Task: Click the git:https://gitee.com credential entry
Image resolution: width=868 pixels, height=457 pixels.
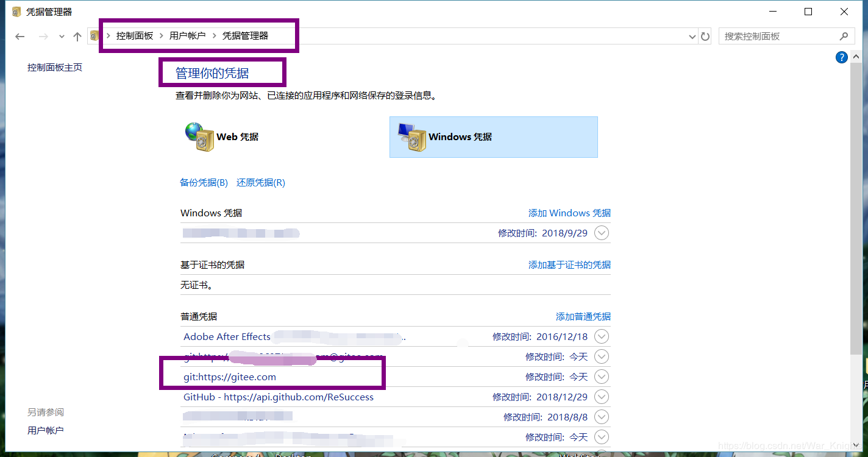Action: (x=230, y=377)
